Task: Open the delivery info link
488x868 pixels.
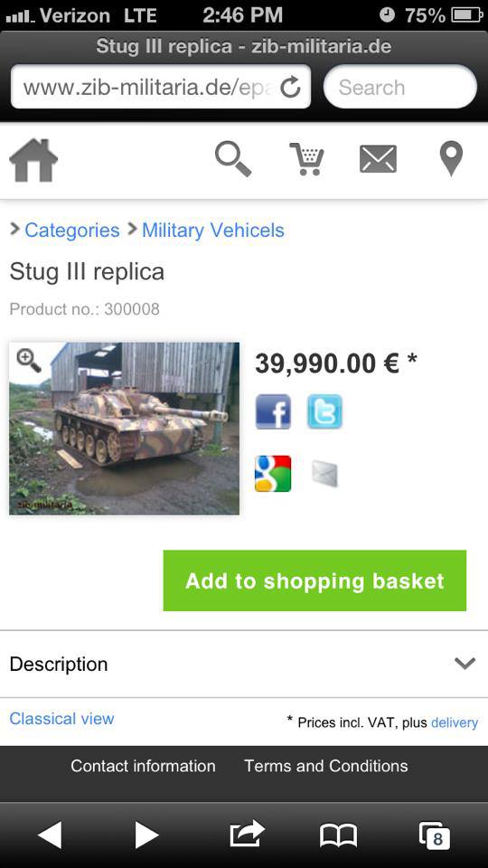Action: (455, 722)
